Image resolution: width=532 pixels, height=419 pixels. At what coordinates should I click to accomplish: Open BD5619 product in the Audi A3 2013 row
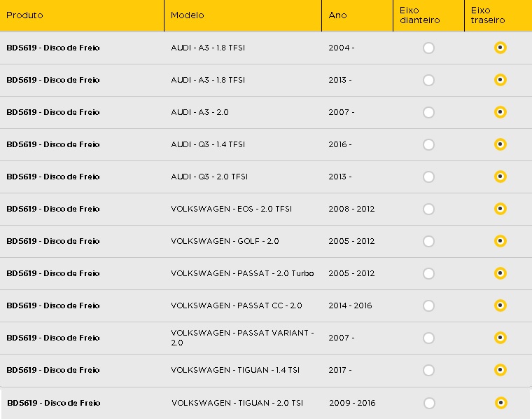click(x=53, y=80)
